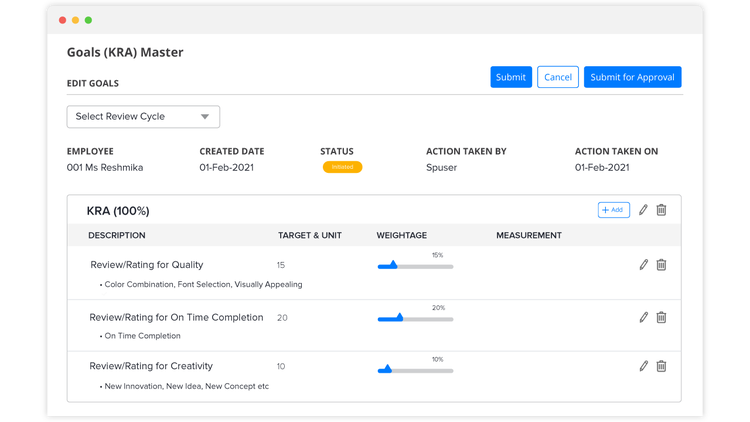Screen dimensions: 750x422
Task: Click the '01-Feb-2021' under Created Date
Action: (x=227, y=167)
